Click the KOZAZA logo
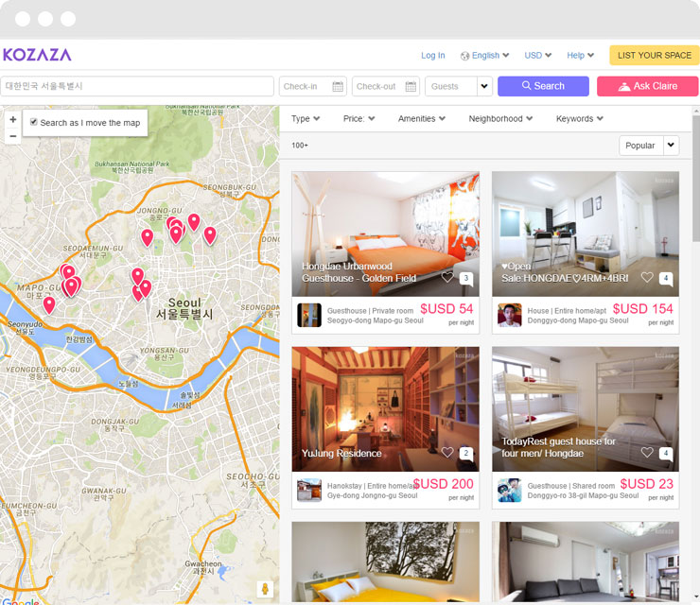 (37, 55)
